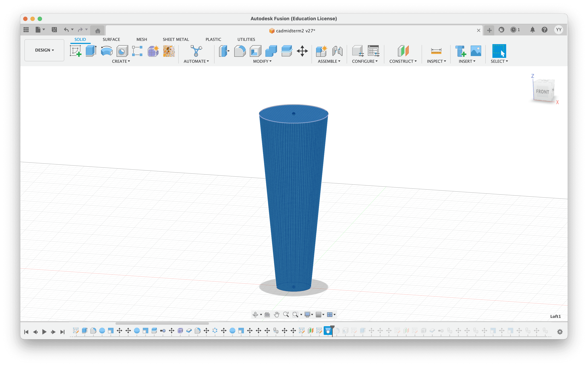Click the Move/Copy arrows icon

point(302,51)
